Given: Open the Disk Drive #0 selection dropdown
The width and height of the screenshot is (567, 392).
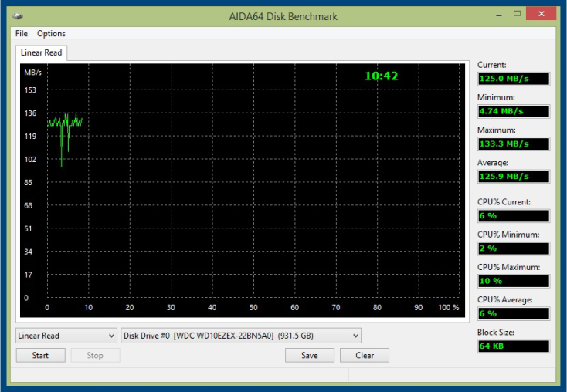Looking at the screenshot, I should coord(241,336).
